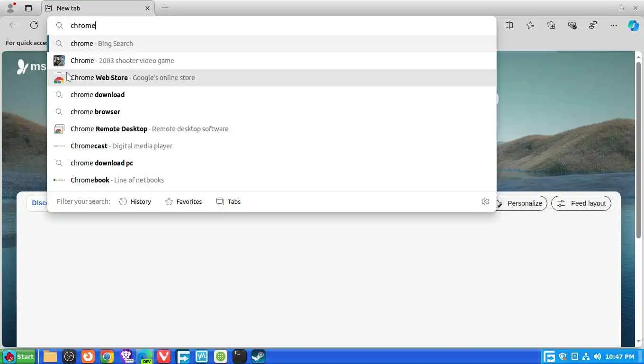Choose the 'chrome browser' suggestion
This screenshot has width=644, height=364.
(272, 112)
